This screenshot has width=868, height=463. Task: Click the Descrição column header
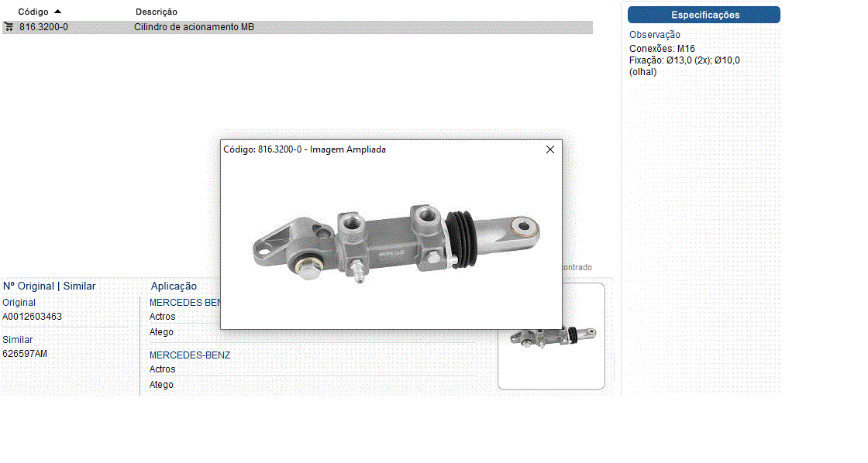pyautogui.click(x=156, y=12)
